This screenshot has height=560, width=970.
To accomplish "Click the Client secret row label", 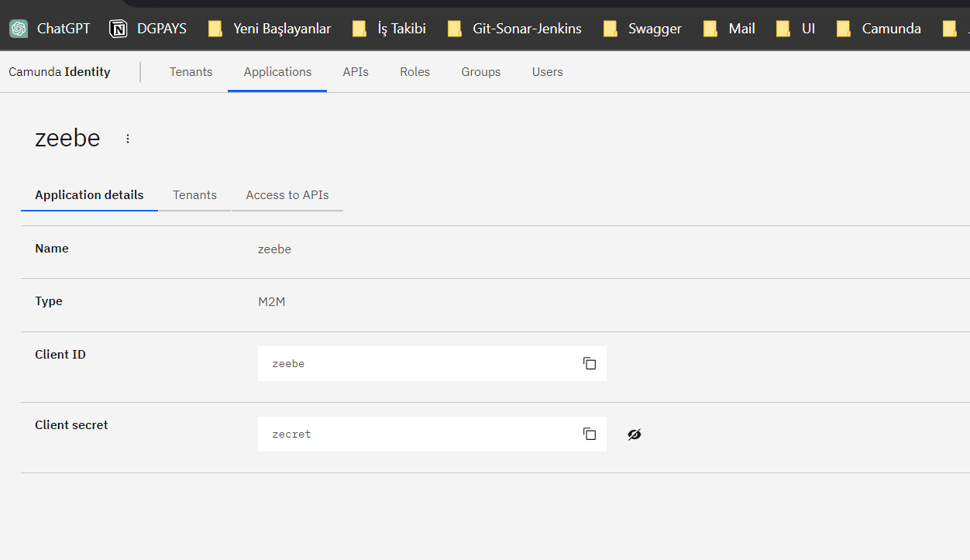I will pos(71,425).
